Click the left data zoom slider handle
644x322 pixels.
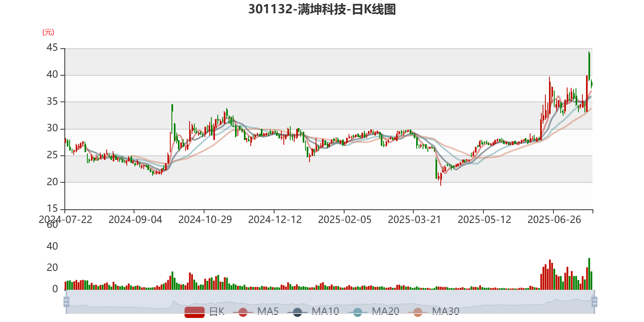(x=66, y=301)
